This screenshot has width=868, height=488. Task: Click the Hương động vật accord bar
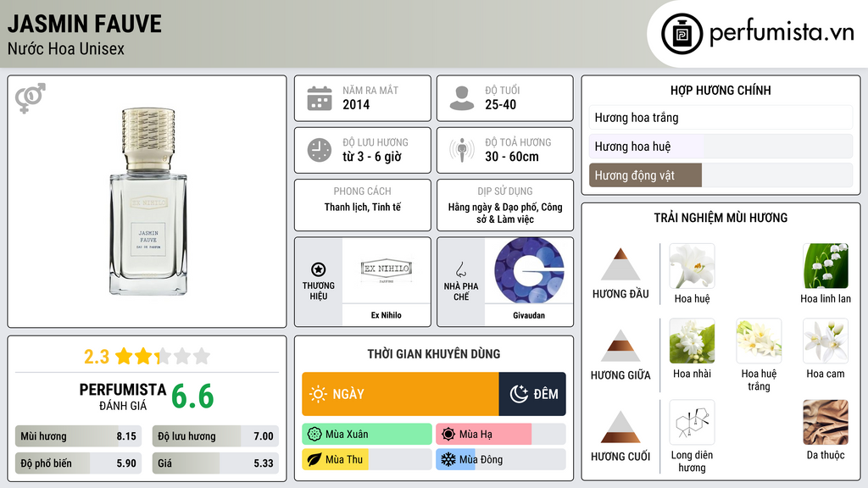[x=721, y=175]
